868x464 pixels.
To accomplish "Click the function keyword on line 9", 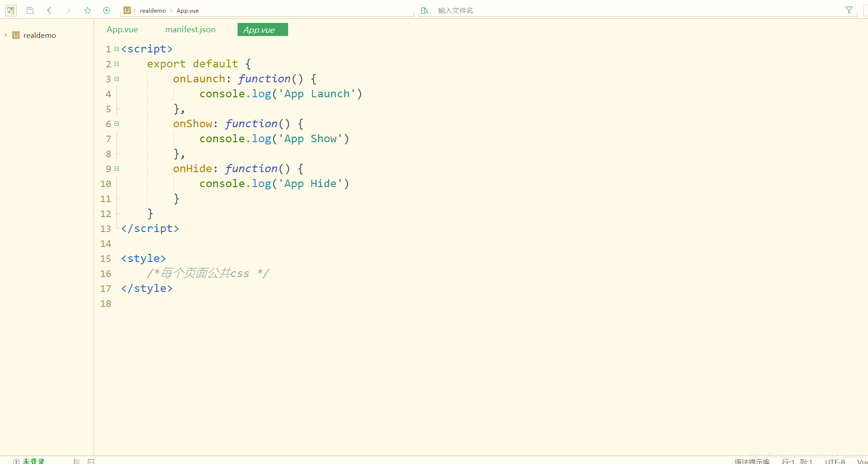I will [x=251, y=169].
